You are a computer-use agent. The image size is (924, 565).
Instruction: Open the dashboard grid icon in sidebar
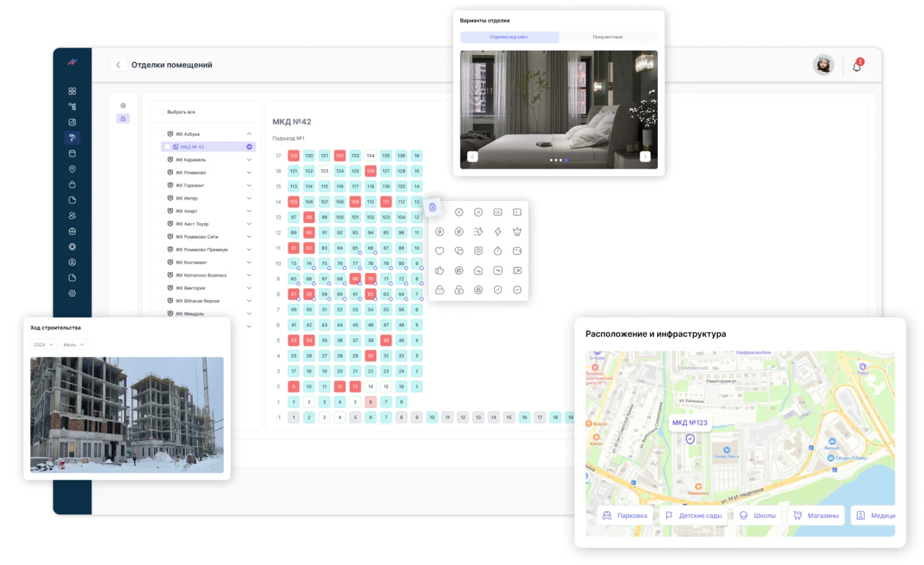click(x=72, y=91)
